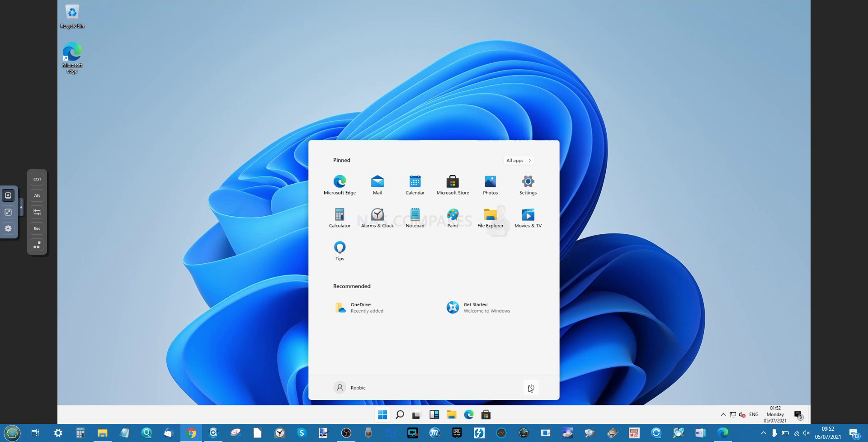Open host taskbar Settings gear
The height and width of the screenshot is (442, 868).
[x=58, y=433]
